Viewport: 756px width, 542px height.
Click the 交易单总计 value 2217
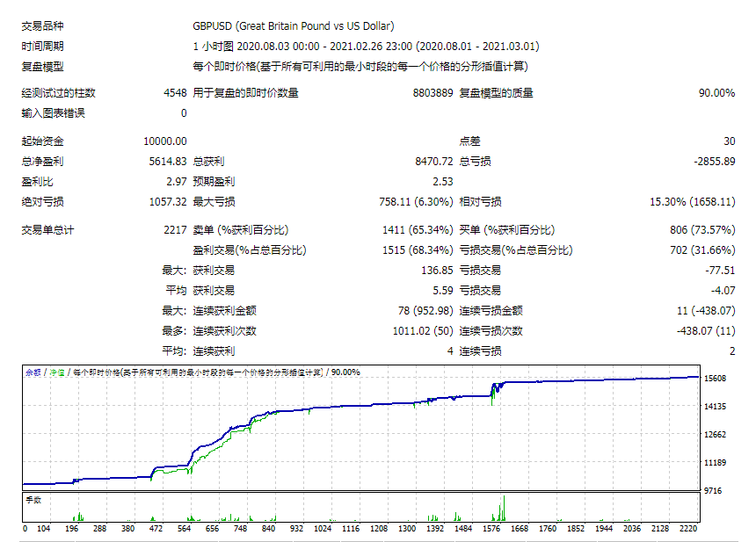click(175, 230)
